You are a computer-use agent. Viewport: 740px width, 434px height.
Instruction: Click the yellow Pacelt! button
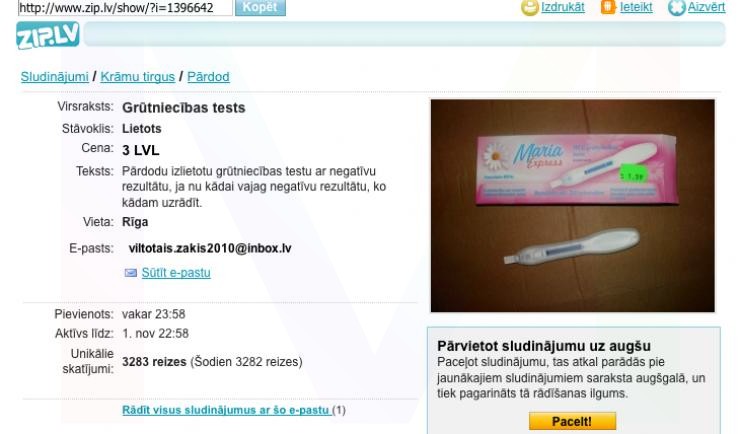pos(572,421)
